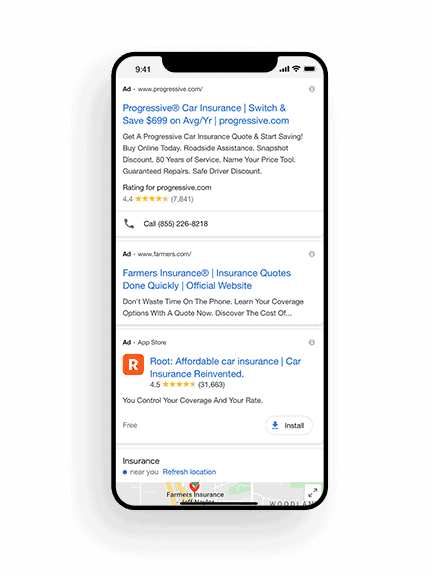Image resolution: width=432 pixels, height=576 pixels.
Task: Tap the Wi-Fi status bar icon
Action: tap(296, 69)
